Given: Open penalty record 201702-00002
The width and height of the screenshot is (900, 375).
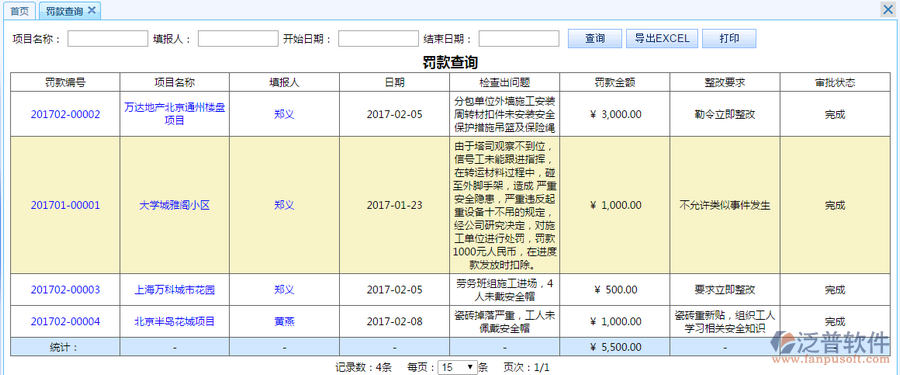Looking at the screenshot, I should coord(65,114).
